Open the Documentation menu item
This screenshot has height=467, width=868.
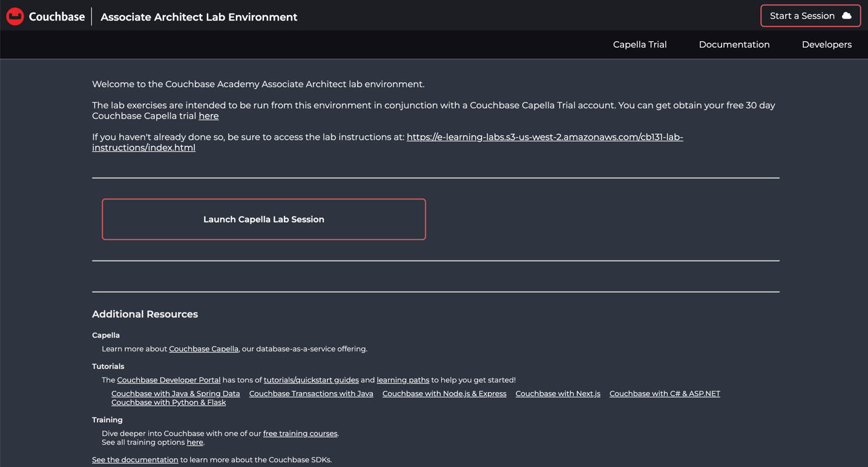734,45
